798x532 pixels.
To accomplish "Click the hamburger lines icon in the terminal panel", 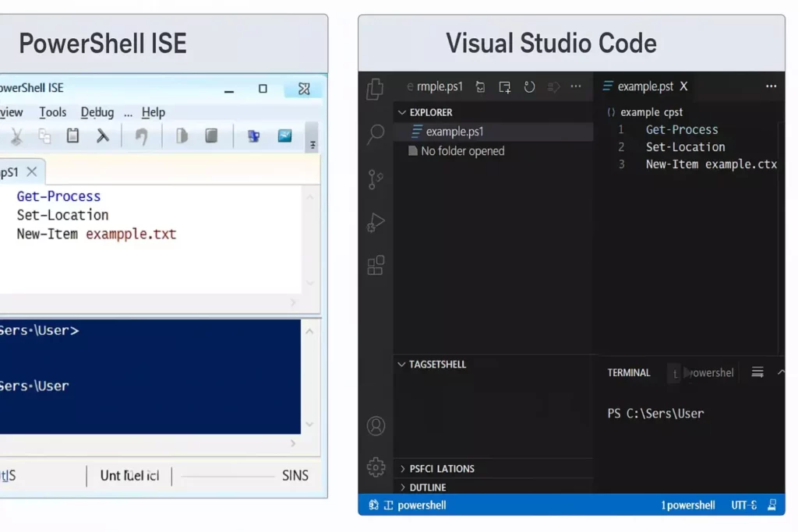I will [757, 372].
